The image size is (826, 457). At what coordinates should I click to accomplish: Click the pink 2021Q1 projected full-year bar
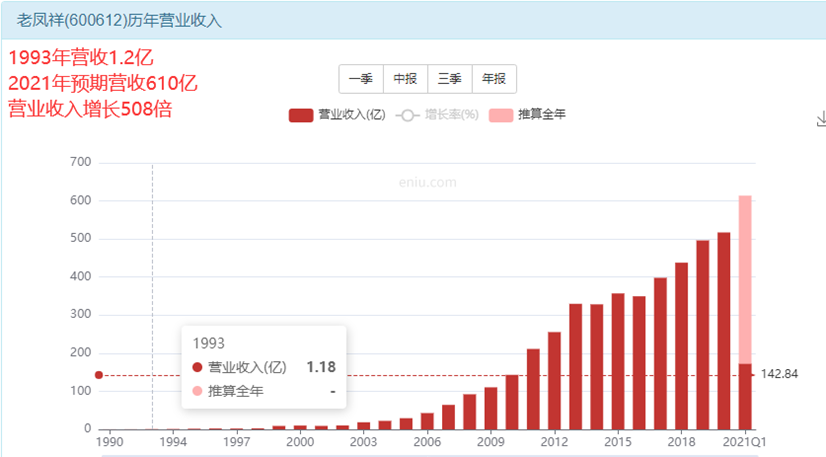(x=745, y=280)
